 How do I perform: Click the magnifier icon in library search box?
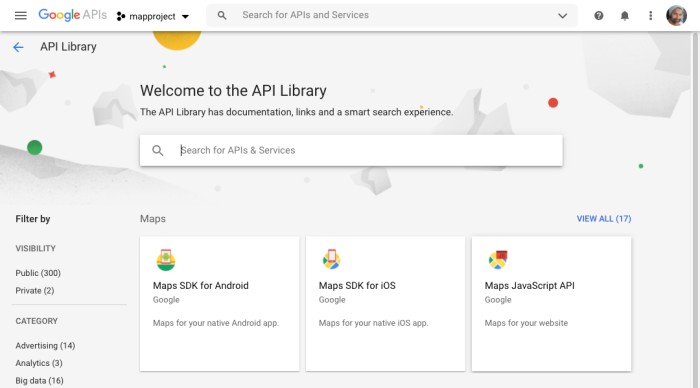point(158,150)
